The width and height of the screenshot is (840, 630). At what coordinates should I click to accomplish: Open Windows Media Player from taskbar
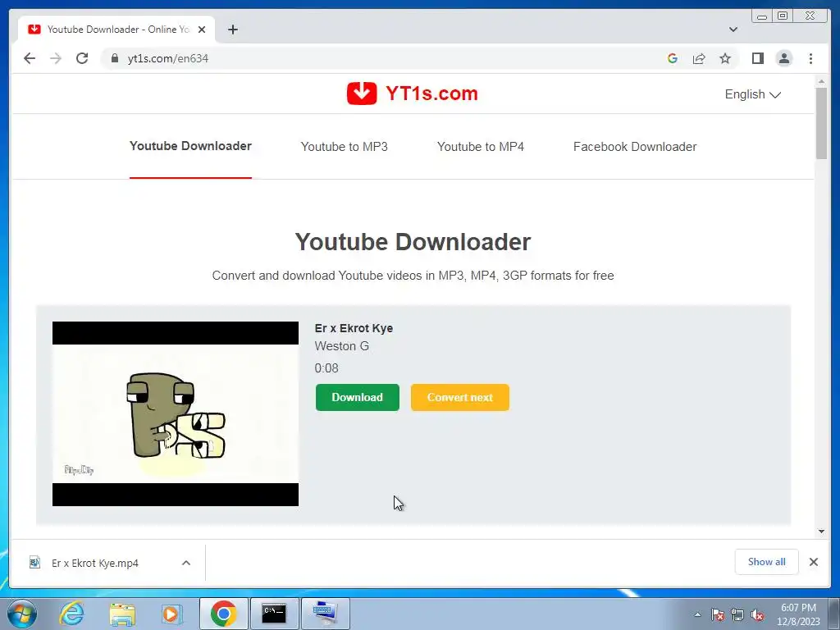171,614
